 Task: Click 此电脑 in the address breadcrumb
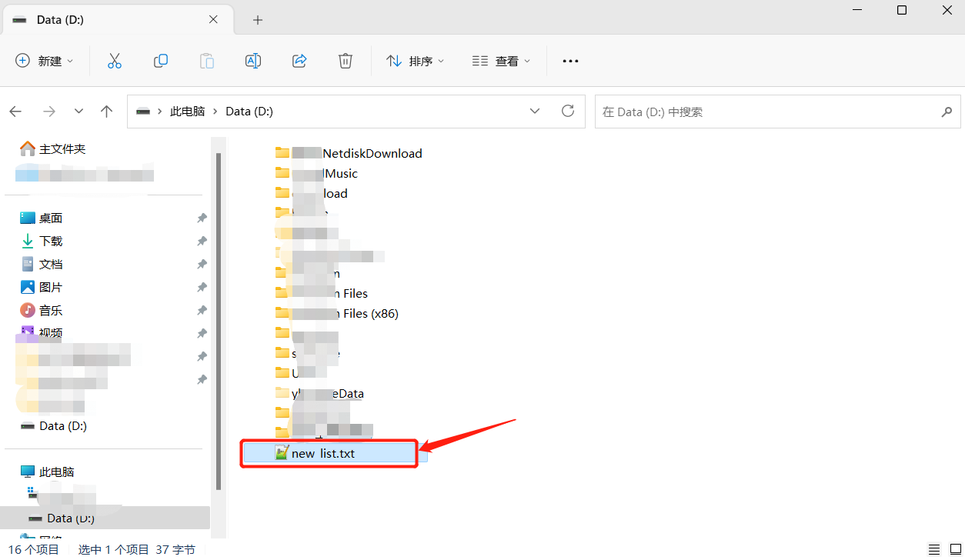coord(188,112)
